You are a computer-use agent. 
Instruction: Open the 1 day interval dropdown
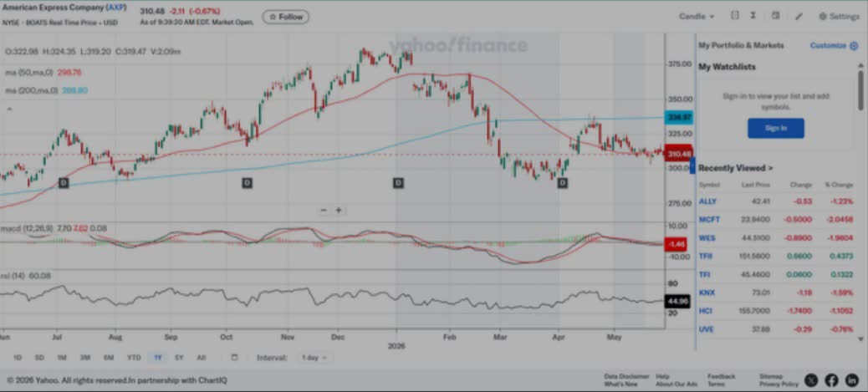tap(314, 358)
